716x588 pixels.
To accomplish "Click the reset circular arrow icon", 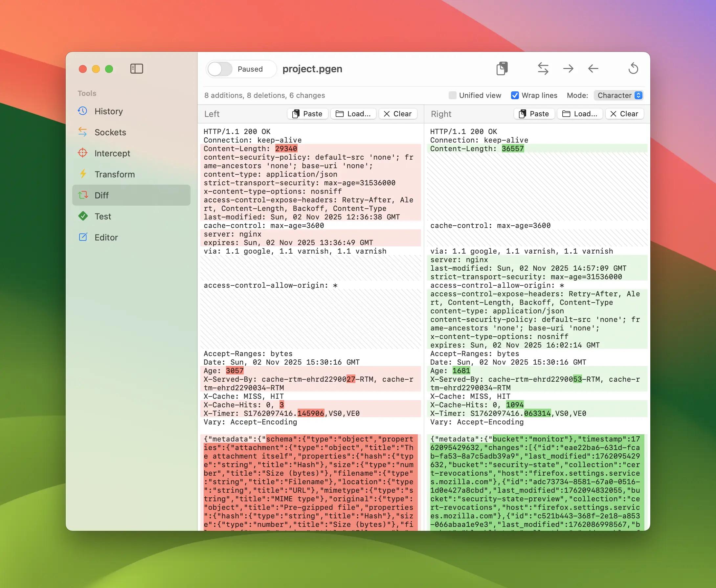I will [633, 68].
